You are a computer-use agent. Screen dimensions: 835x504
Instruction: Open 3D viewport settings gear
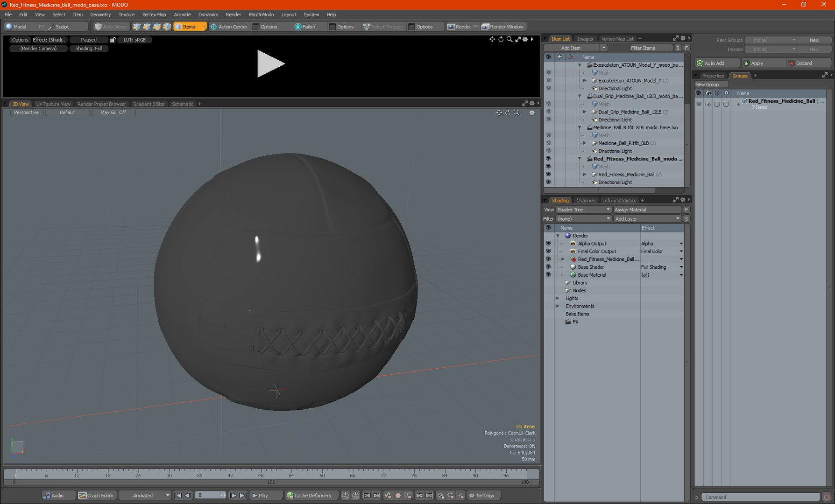(532, 113)
